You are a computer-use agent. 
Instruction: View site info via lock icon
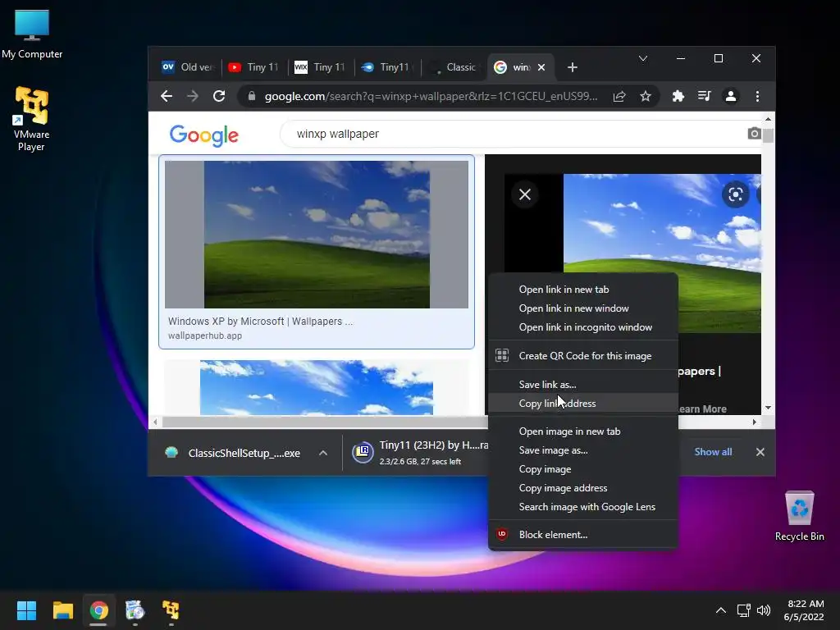251,97
